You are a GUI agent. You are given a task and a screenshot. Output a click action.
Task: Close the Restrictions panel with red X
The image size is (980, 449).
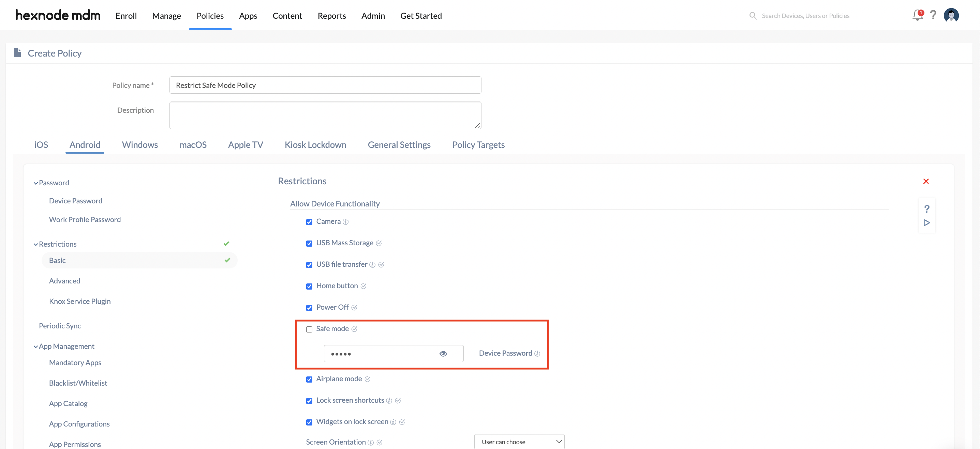(x=925, y=181)
